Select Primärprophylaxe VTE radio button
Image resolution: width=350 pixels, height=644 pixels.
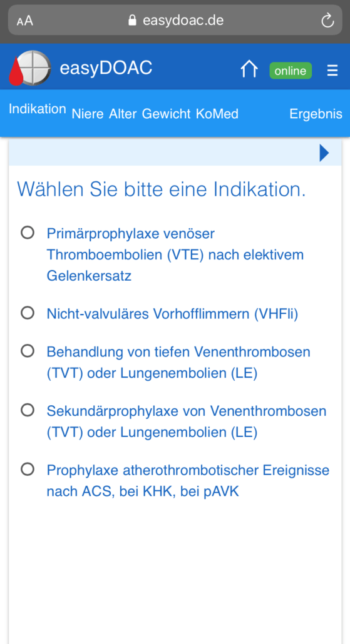point(28,233)
